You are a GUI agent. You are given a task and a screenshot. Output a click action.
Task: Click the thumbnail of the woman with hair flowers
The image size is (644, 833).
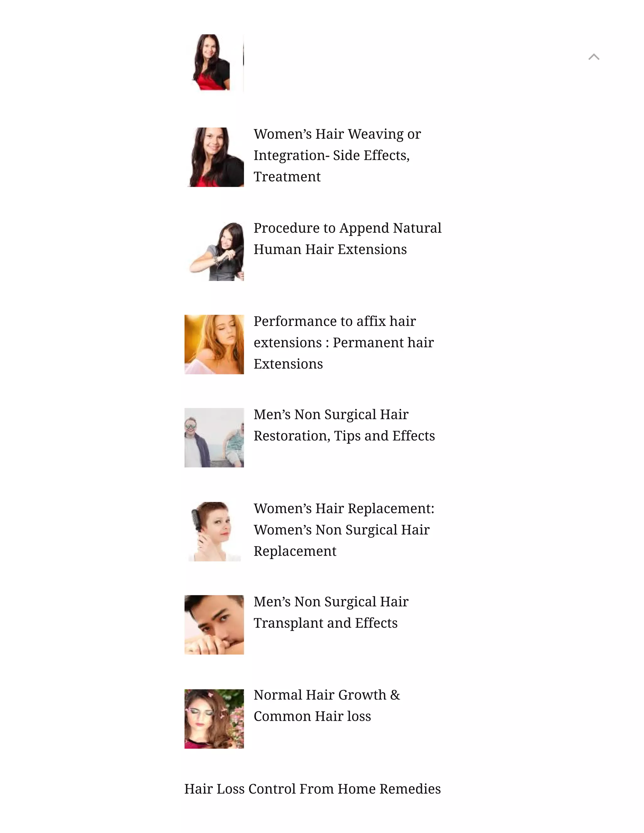tap(214, 719)
